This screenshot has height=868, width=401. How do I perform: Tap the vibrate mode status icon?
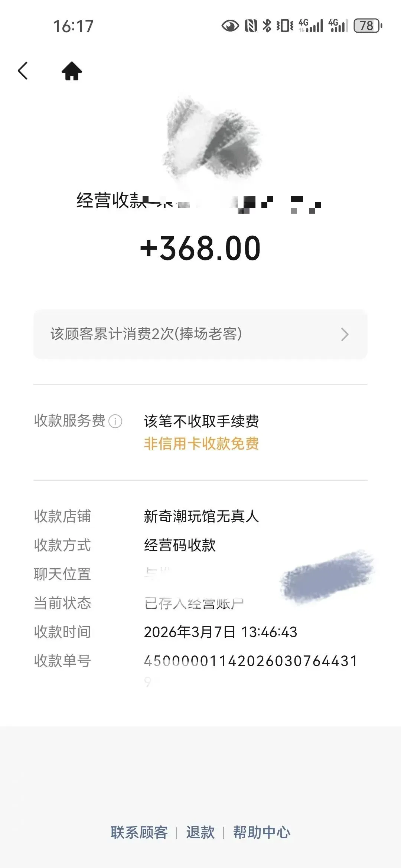285,26
